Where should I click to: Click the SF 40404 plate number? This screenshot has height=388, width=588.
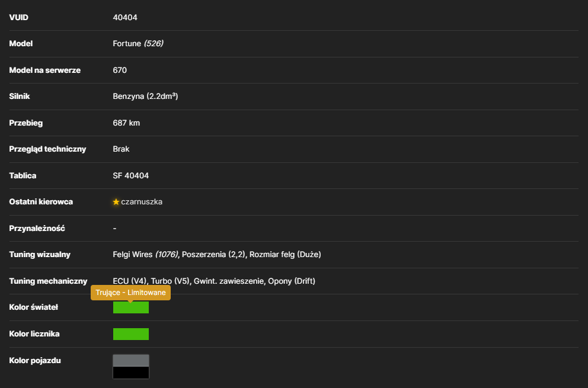[131, 175]
